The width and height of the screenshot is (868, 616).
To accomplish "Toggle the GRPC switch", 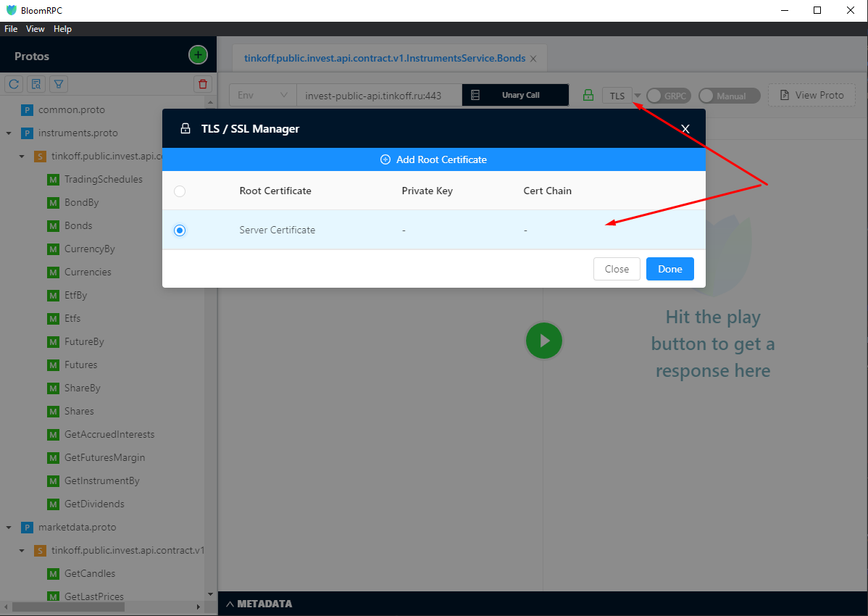I will click(x=668, y=96).
